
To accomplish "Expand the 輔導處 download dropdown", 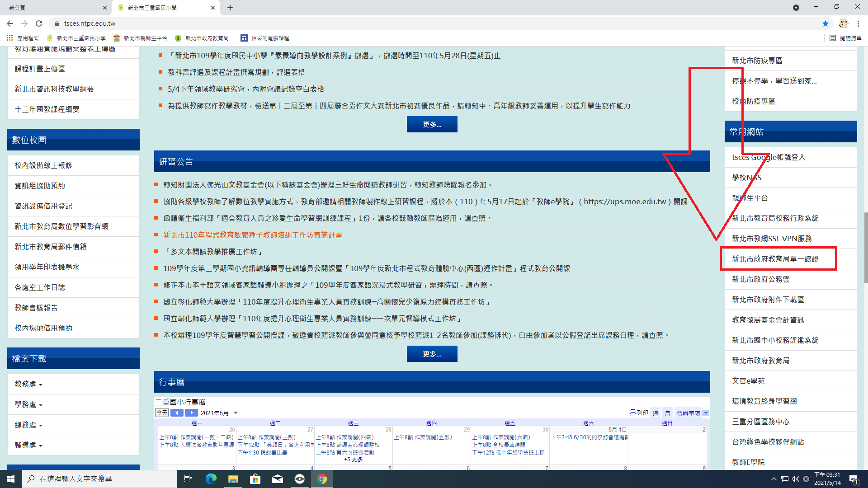I will [28, 445].
